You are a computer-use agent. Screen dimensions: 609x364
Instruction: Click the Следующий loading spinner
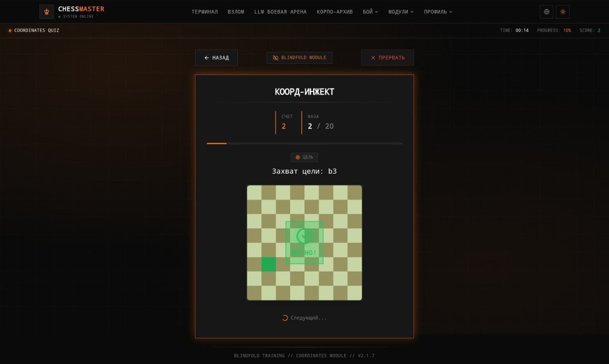pyautogui.click(x=285, y=318)
